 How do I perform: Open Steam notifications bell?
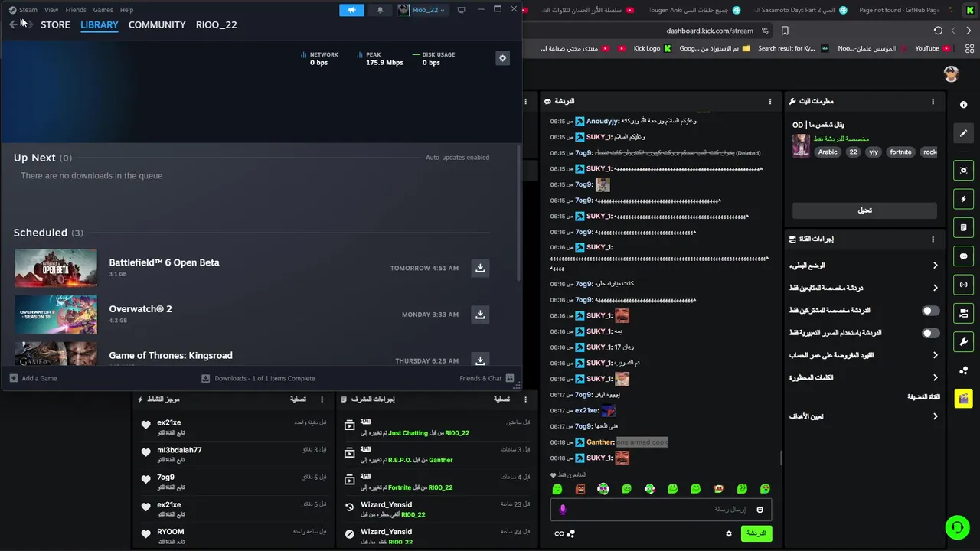(x=380, y=10)
